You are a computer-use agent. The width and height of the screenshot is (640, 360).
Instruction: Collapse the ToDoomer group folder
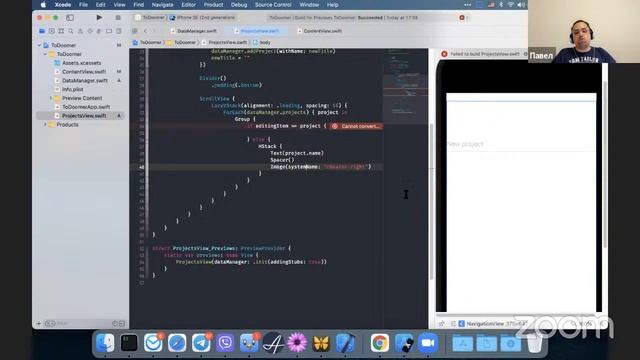coord(45,54)
